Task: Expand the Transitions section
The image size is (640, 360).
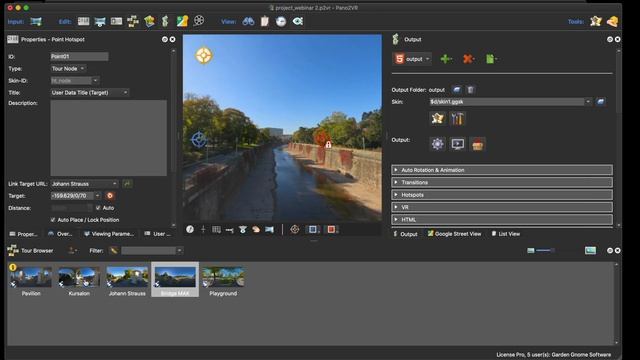Action: click(502, 182)
